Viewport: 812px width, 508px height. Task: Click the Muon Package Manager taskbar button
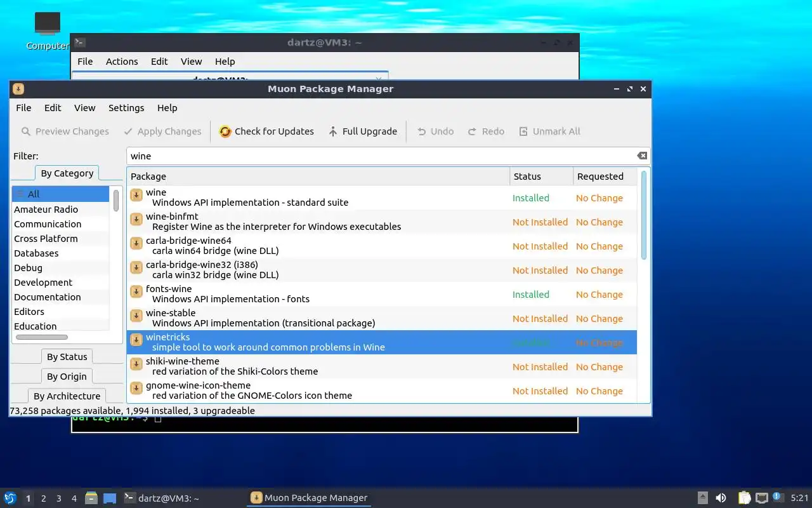[x=309, y=498]
